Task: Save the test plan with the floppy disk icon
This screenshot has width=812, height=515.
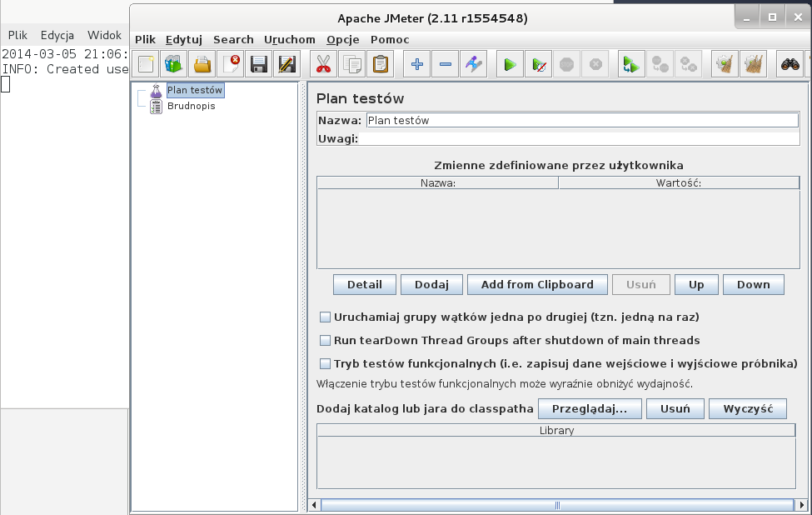Action: coord(259,64)
